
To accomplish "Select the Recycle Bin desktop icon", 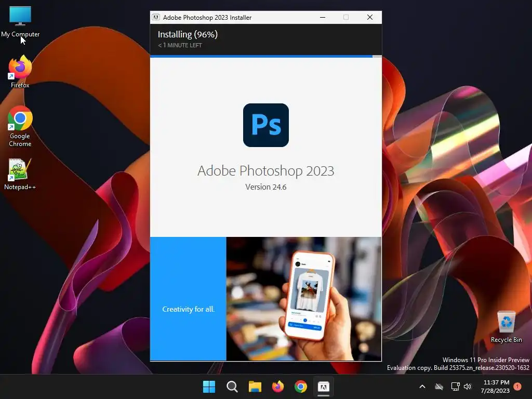I will coord(506,327).
